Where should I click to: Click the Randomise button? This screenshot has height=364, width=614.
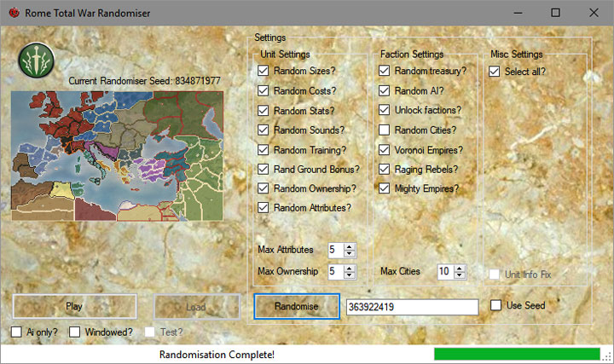point(297,306)
